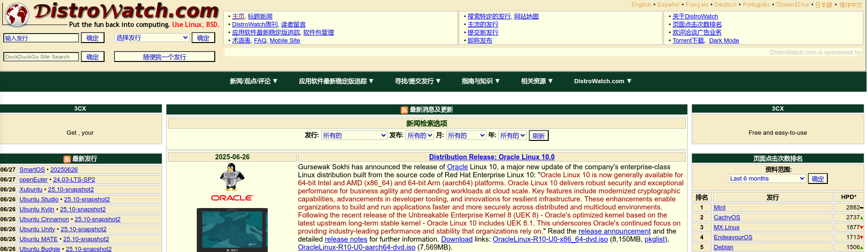Switch language to Português
The height and width of the screenshot is (252, 868).
tap(756, 5)
